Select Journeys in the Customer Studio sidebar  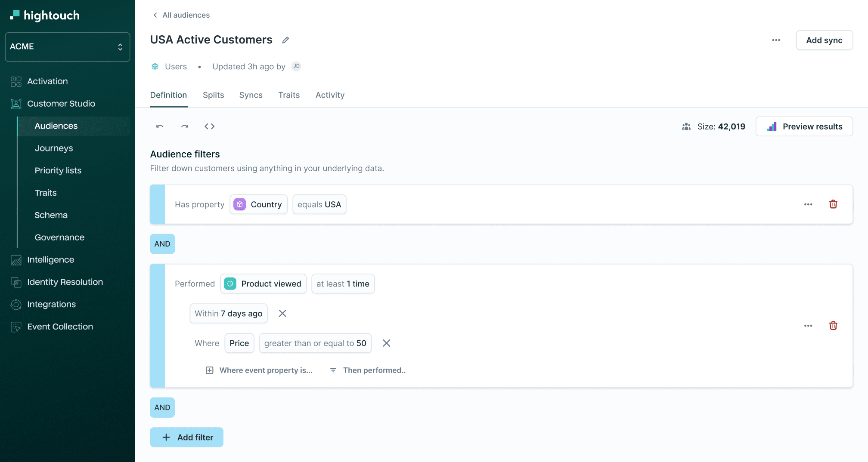point(53,148)
